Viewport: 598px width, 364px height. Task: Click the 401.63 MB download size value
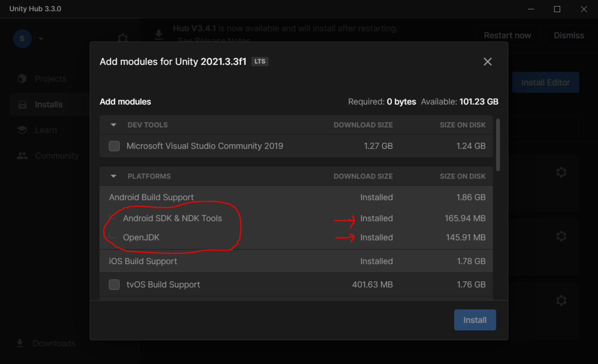(x=372, y=285)
